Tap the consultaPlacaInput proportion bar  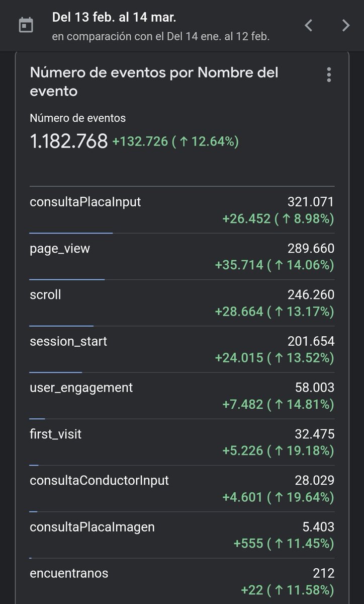[x=71, y=233]
